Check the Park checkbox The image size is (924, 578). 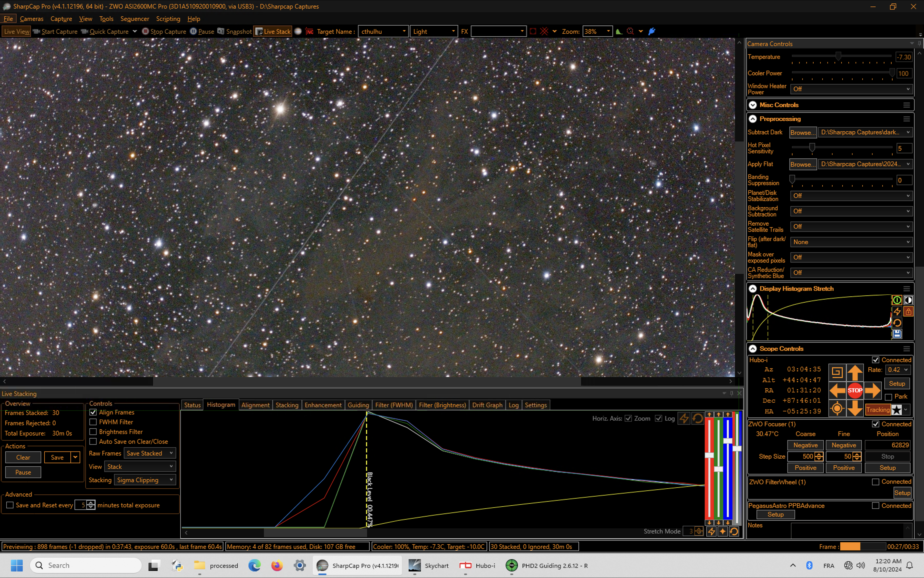click(x=888, y=397)
